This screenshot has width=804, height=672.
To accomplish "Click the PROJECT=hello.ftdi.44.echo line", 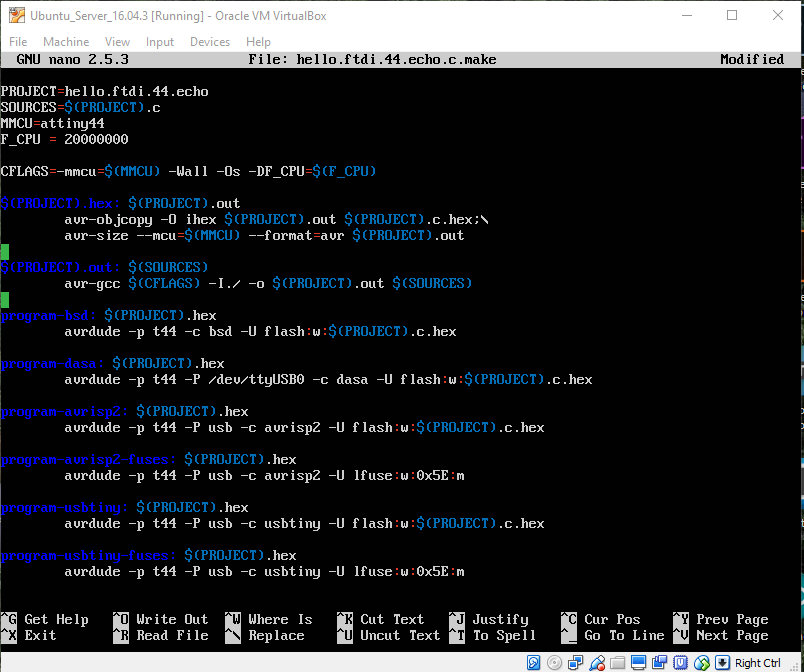I will (x=104, y=91).
